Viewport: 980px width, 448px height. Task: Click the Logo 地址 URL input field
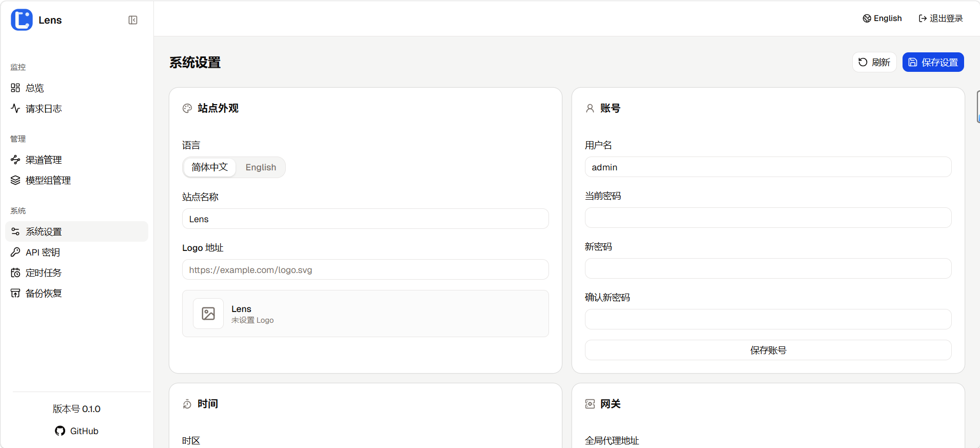[365, 270]
